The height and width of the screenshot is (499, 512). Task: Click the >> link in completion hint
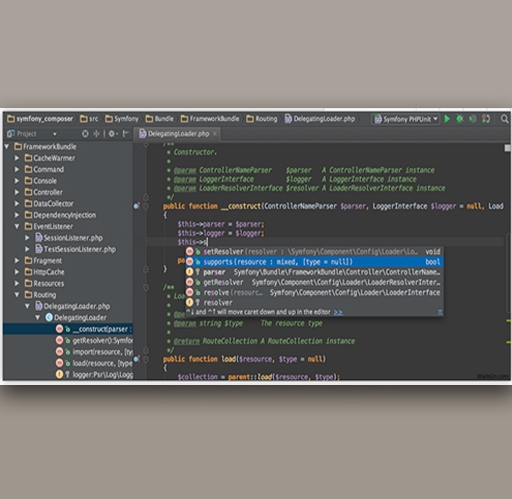click(x=338, y=312)
